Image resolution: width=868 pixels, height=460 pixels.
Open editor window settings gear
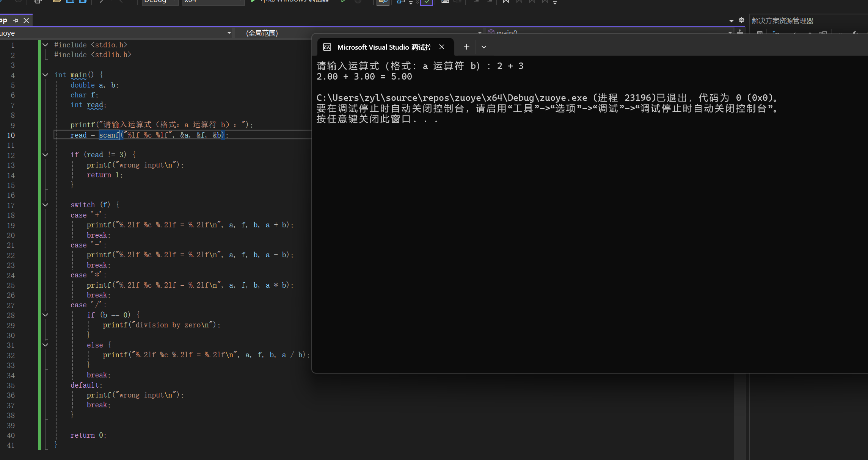pyautogui.click(x=741, y=20)
